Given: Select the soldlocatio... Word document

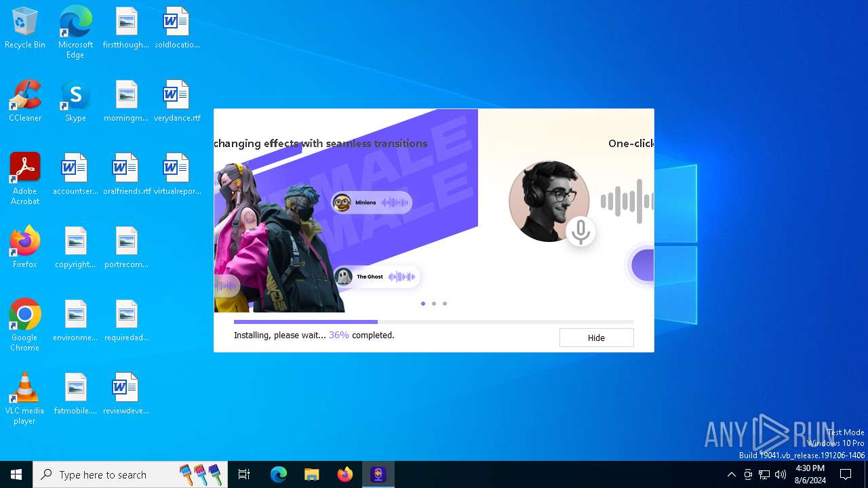Looking at the screenshot, I should pyautogui.click(x=176, y=28).
